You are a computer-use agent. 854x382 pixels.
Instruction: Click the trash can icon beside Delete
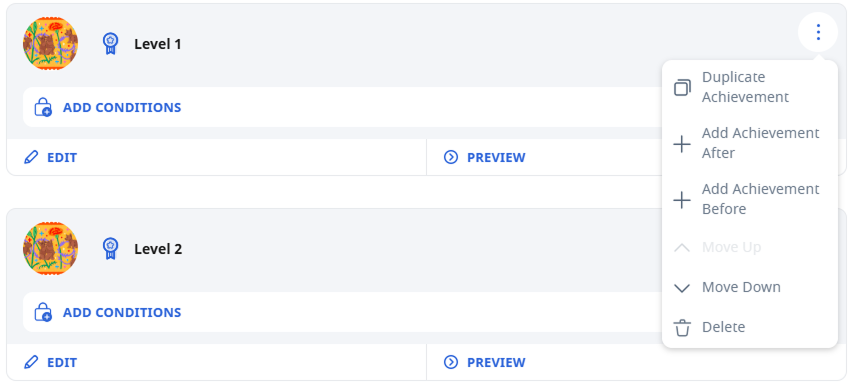point(682,328)
